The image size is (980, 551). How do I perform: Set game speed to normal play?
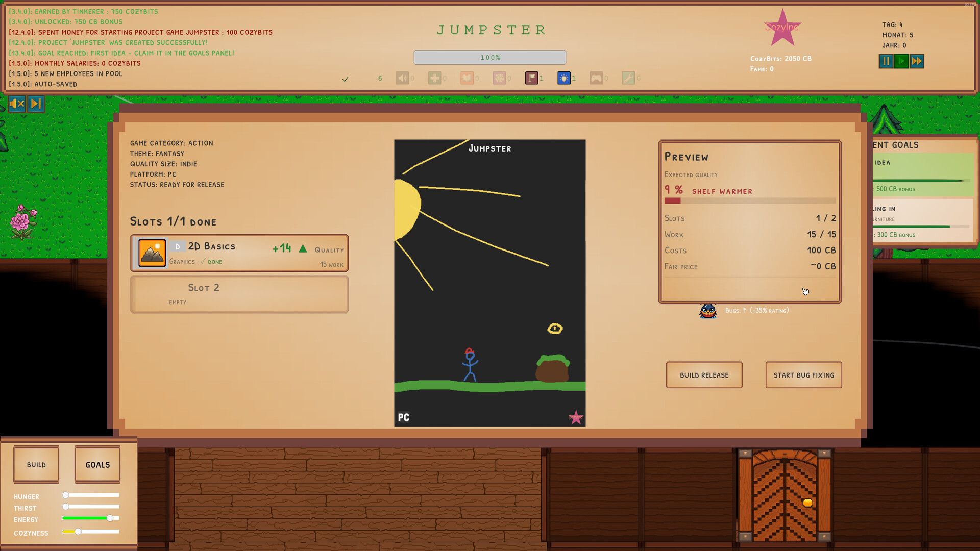[901, 61]
